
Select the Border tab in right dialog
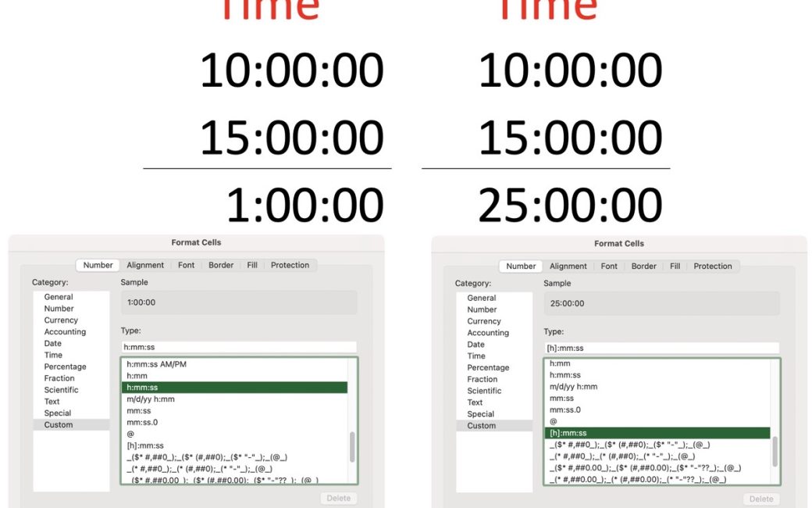[643, 266]
